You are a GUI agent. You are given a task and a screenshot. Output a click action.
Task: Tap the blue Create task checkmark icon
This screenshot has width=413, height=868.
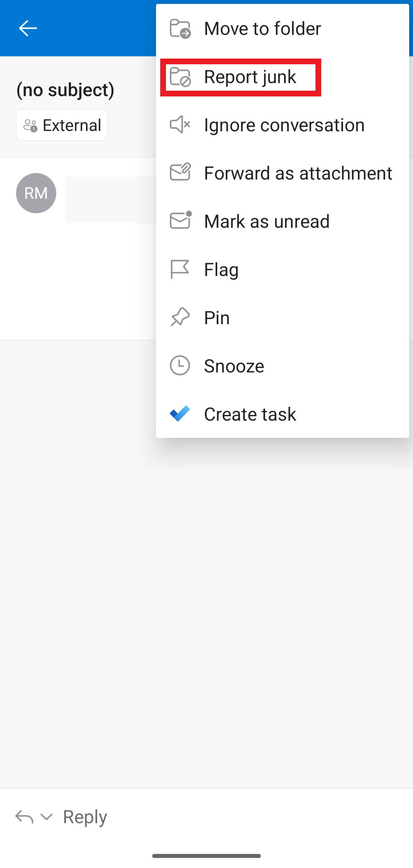click(180, 414)
